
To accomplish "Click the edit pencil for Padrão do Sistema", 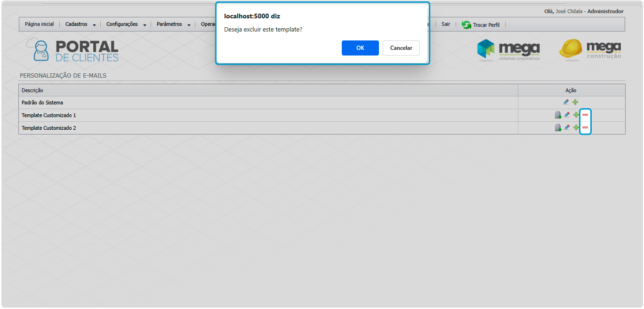I will (566, 102).
